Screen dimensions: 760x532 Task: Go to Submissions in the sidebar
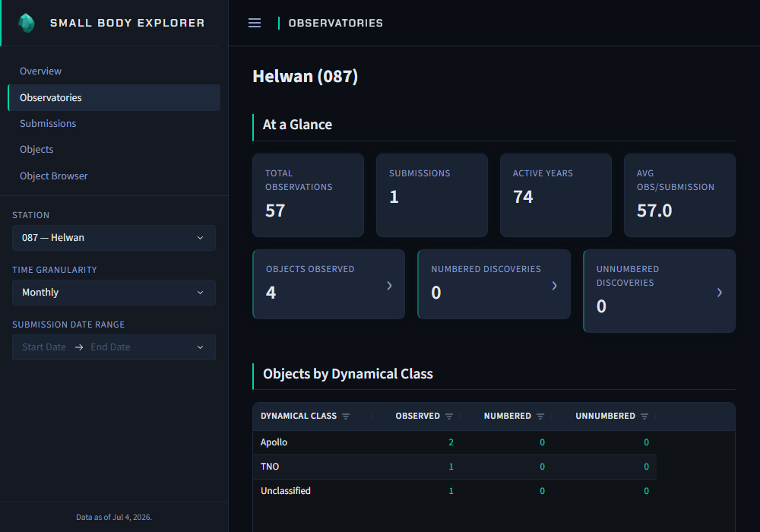[48, 124]
